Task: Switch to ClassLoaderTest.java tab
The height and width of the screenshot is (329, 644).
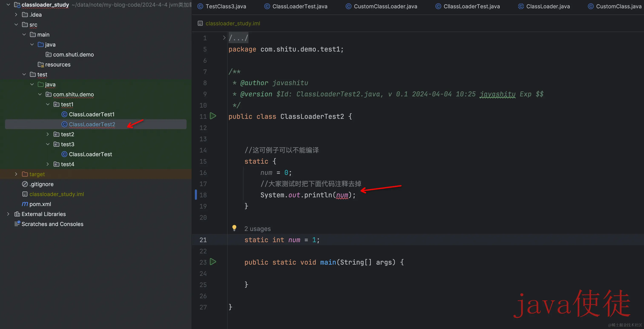Action: coord(296,6)
